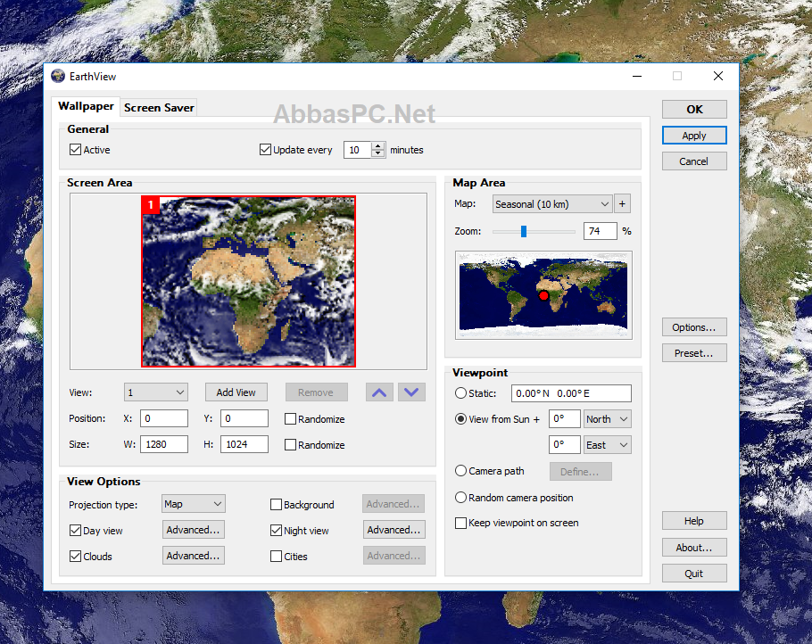Click the Cancel button
The width and height of the screenshot is (812, 644).
click(x=694, y=161)
